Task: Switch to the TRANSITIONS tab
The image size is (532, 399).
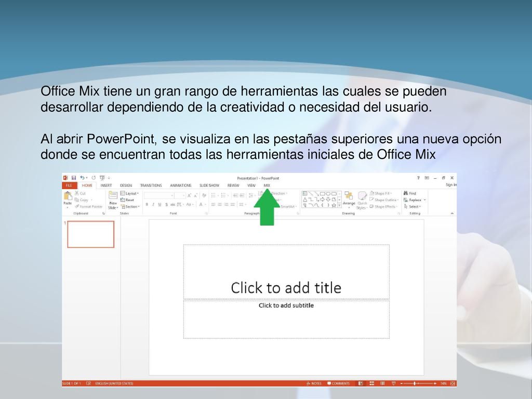Action: [151, 185]
